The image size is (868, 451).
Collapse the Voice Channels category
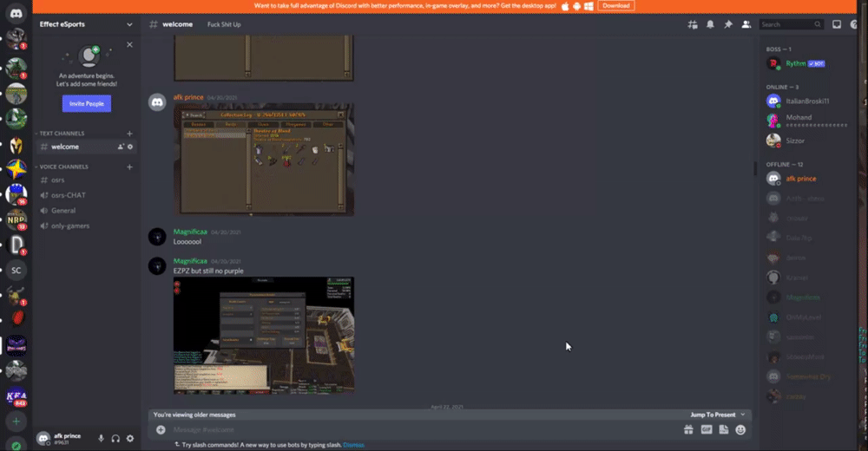point(63,167)
